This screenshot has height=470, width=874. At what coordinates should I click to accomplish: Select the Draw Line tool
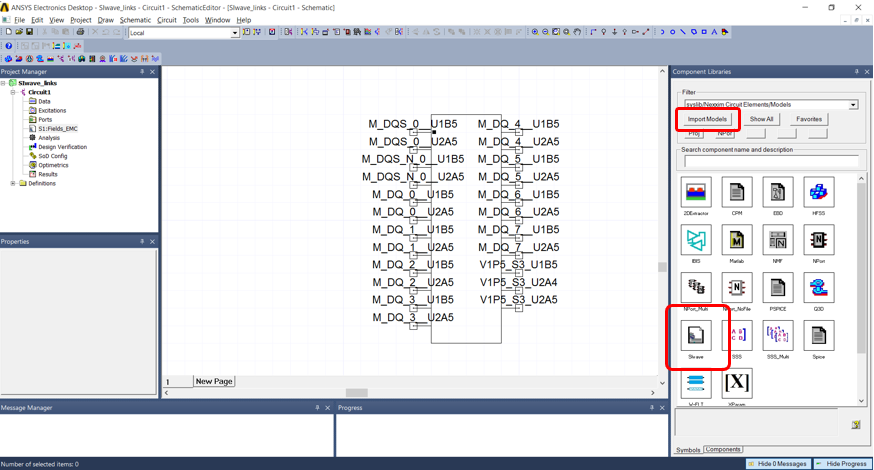tap(683, 32)
